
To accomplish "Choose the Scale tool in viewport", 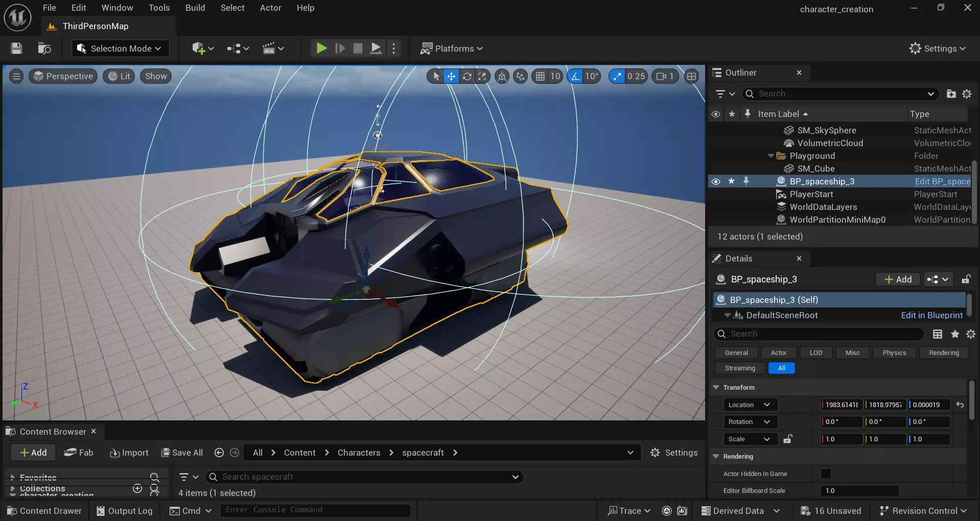I will coord(482,76).
